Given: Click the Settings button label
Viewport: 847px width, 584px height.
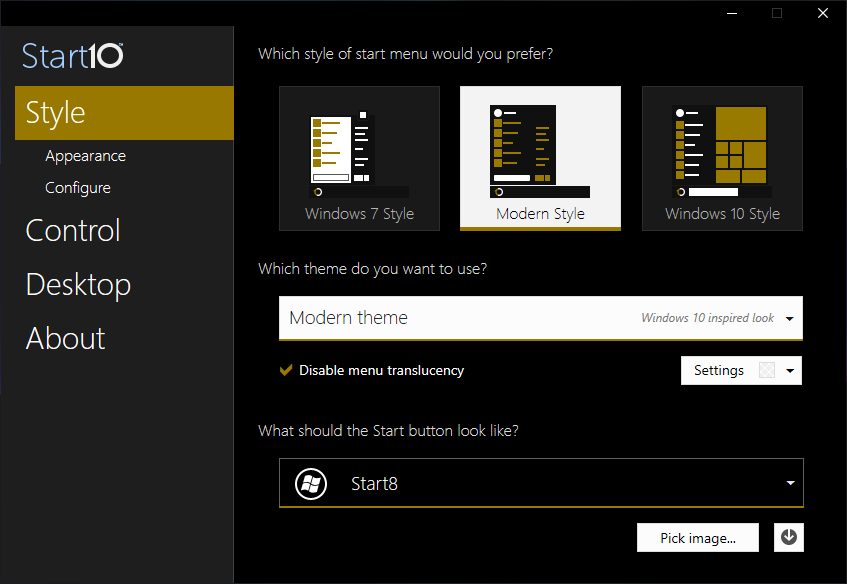Looking at the screenshot, I should [x=718, y=370].
